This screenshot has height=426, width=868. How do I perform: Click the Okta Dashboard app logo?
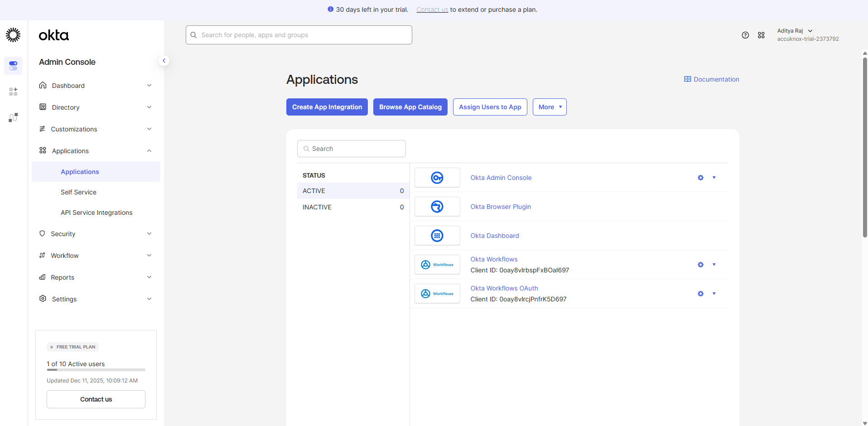[x=437, y=236]
